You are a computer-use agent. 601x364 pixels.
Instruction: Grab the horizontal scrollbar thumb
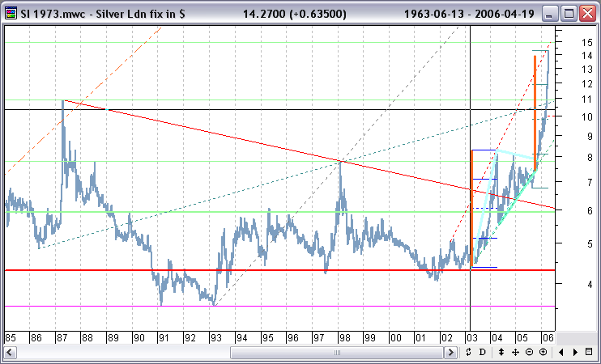pyautogui.click(x=337, y=353)
